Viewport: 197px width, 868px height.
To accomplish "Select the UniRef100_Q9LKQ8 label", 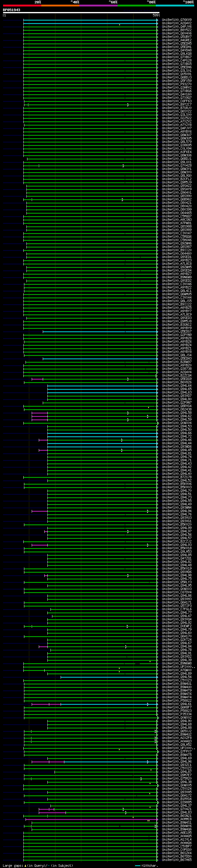I will [176, 54].
